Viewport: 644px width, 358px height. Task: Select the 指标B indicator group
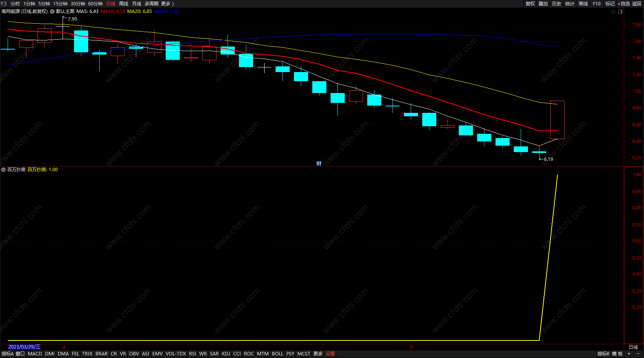(604, 354)
